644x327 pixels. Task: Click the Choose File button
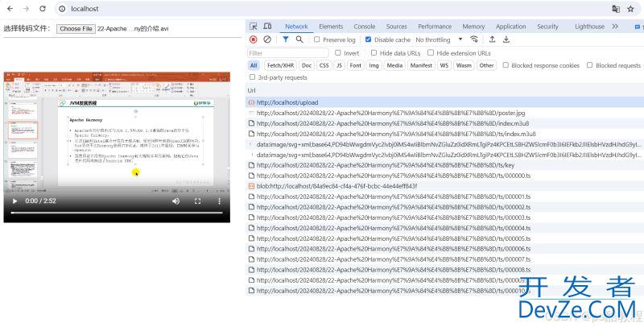(x=76, y=29)
